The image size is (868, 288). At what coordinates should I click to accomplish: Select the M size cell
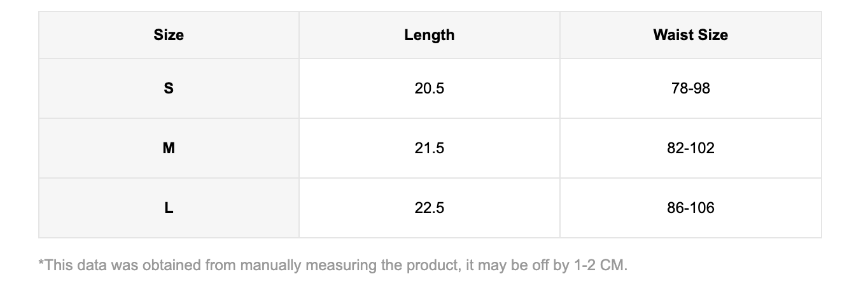click(169, 148)
